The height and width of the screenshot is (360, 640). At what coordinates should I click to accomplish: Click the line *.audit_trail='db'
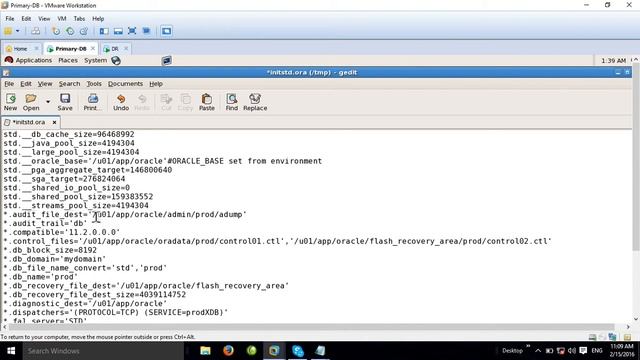click(45, 223)
